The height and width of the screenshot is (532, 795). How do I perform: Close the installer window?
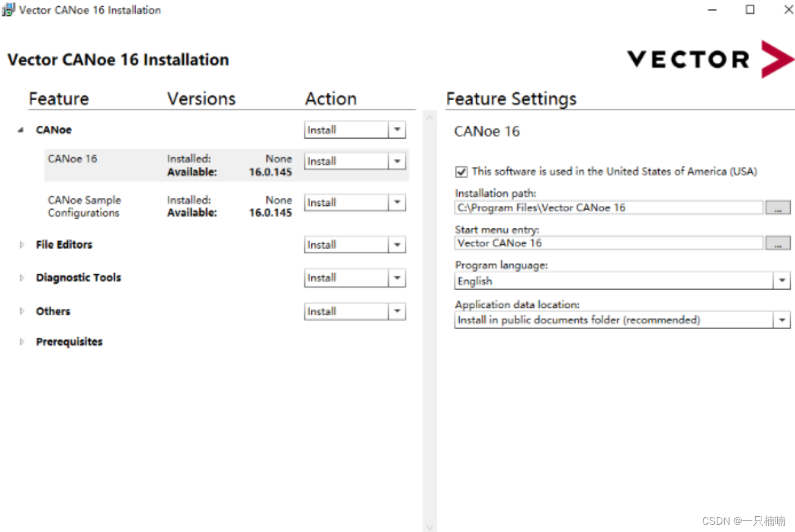(788, 10)
